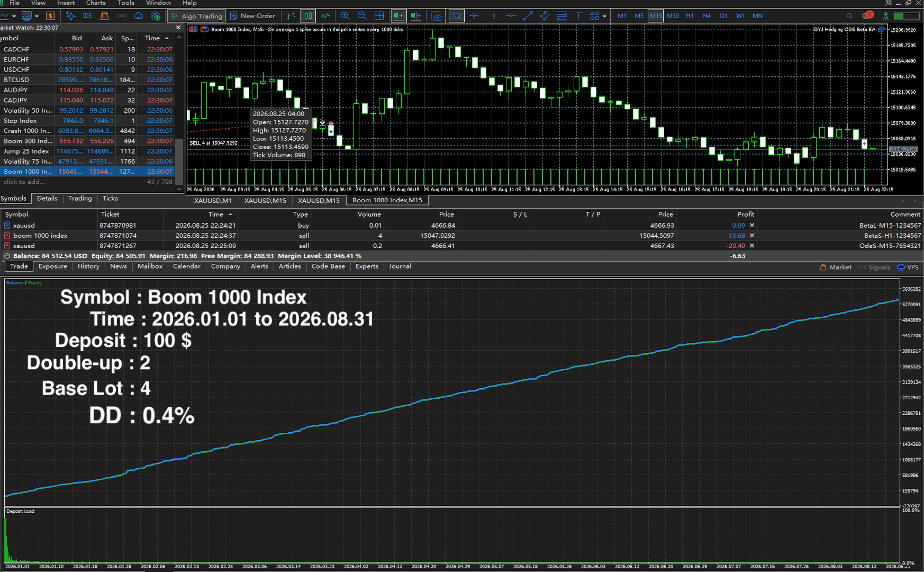Open the VPS cloud toolbar icon

138,16
